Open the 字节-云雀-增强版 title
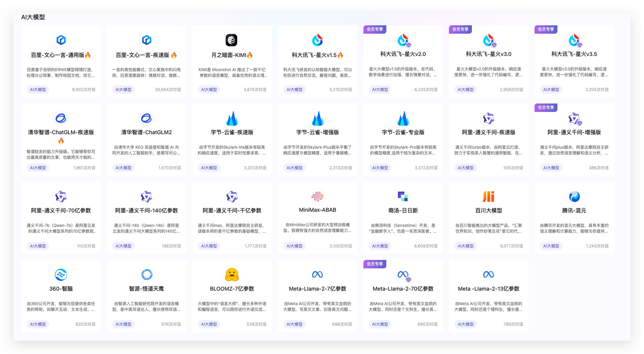 [x=318, y=132]
